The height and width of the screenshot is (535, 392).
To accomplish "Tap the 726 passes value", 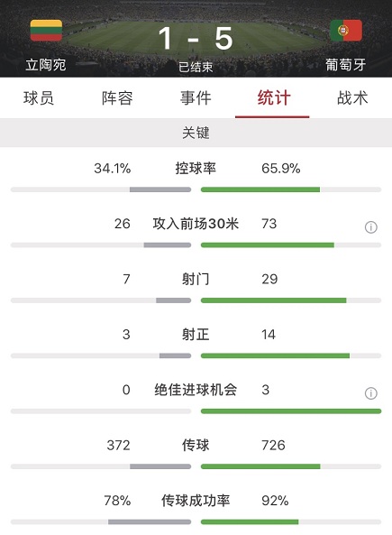I will [273, 446].
